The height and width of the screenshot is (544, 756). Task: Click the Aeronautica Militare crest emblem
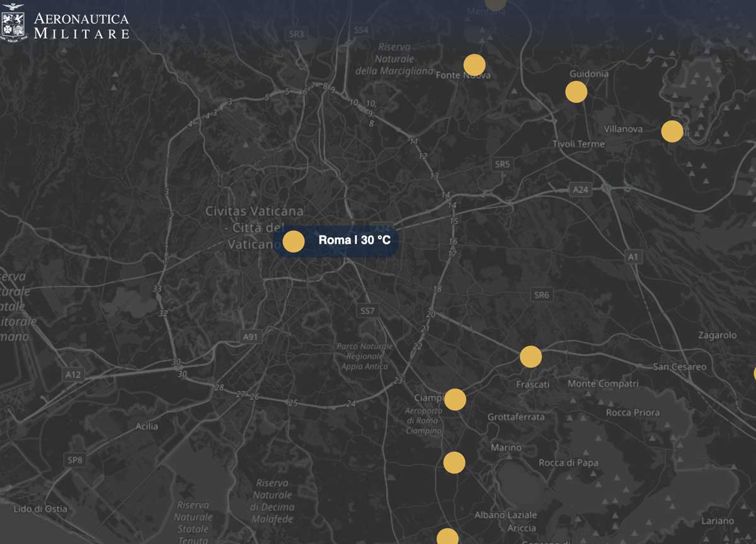[x=13, y=23]
